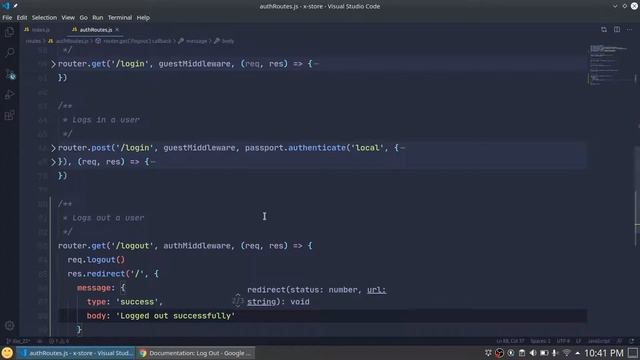Screen dimensions: 640x360
Task: Click passport.authenticate in code
Action: (295, 148)
